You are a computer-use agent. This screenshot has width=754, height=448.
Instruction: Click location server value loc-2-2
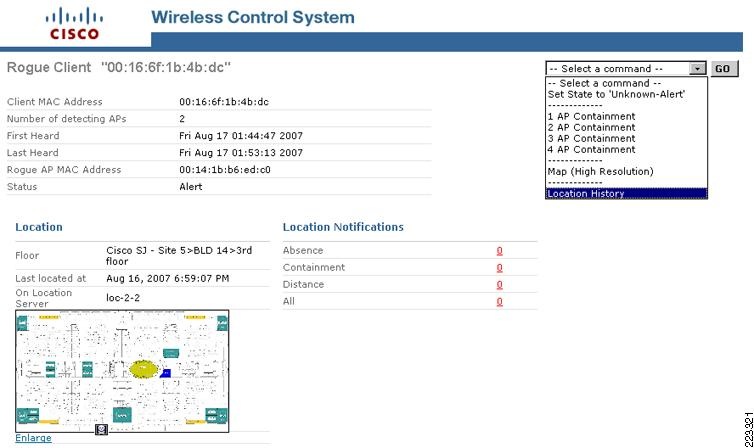pyautogui.click(x=123, y=298)
